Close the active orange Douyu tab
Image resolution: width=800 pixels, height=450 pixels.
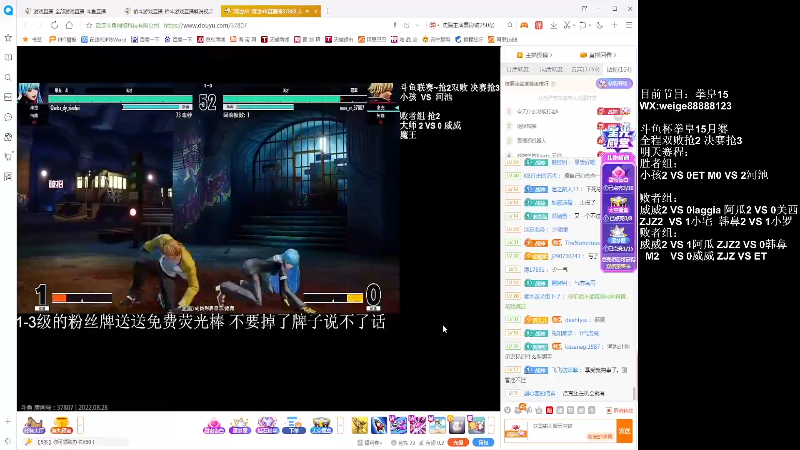[316, 11]
